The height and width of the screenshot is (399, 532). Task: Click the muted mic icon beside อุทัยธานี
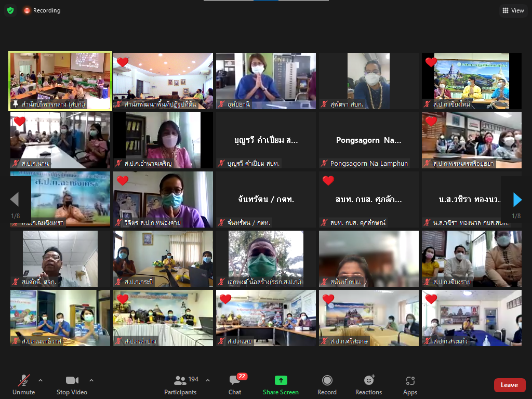pyautogui.click(x=221, y=104)
